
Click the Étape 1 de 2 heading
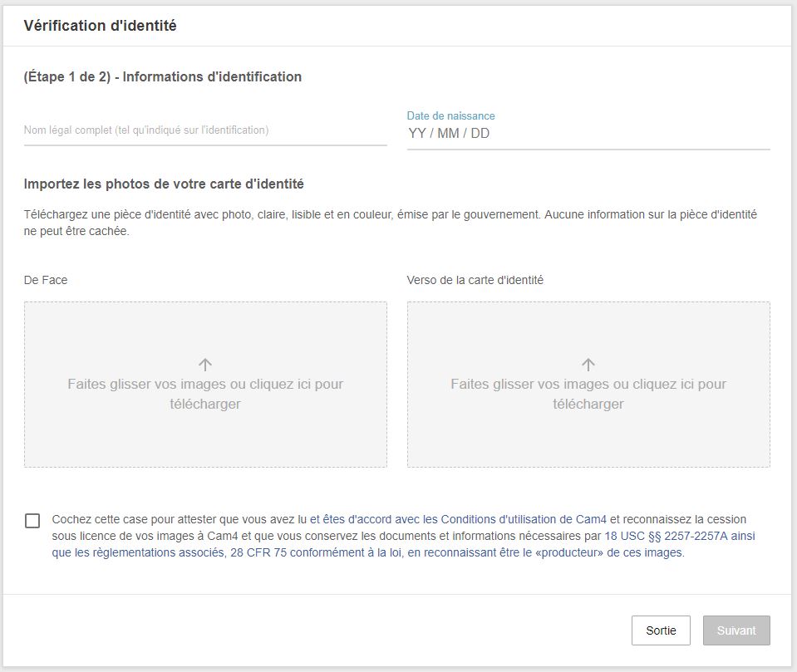tap(162, 77)
